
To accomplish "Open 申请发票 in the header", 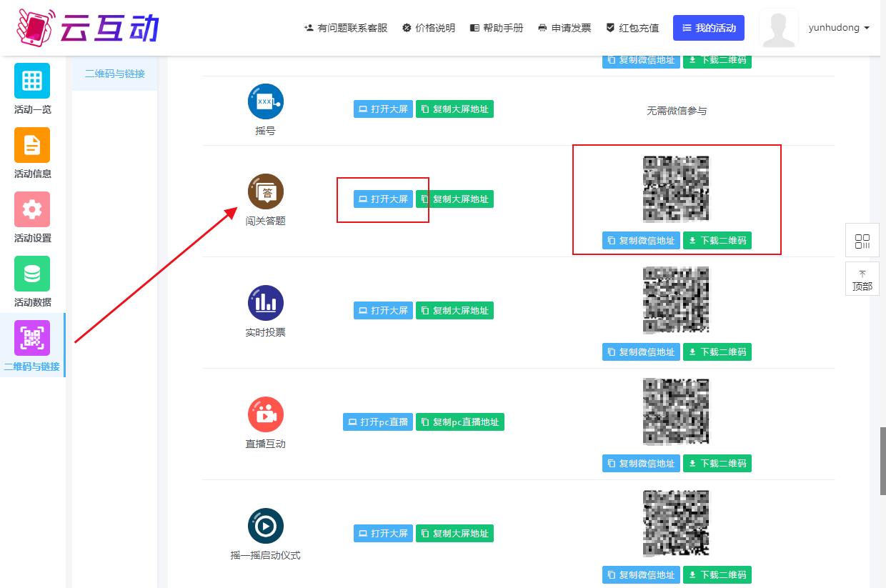I will click(x=564, y=28).
